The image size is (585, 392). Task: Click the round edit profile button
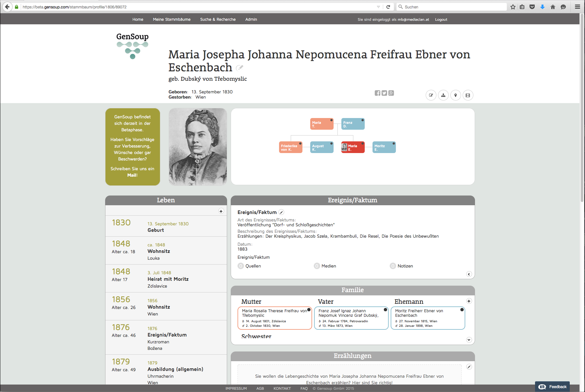pyautogui.click(x=431, y=95)
